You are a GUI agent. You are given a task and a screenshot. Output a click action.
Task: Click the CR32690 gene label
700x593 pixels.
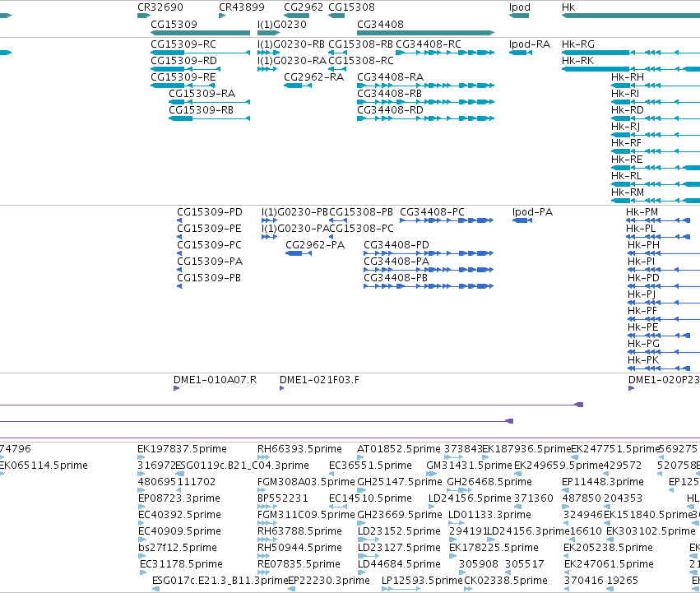click(x=160, y=7)
